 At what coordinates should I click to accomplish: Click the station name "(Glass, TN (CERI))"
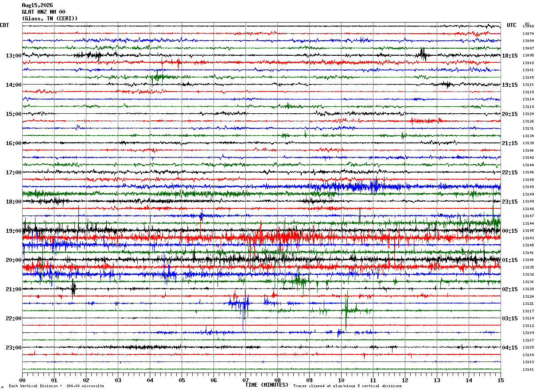coord(50,19)
